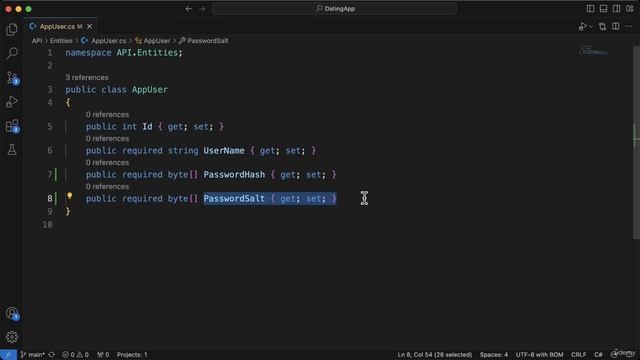Open the Customize Layout icon
Image resolution: width=640 pixels, height=360 pixels.
(x=629, y=9)
